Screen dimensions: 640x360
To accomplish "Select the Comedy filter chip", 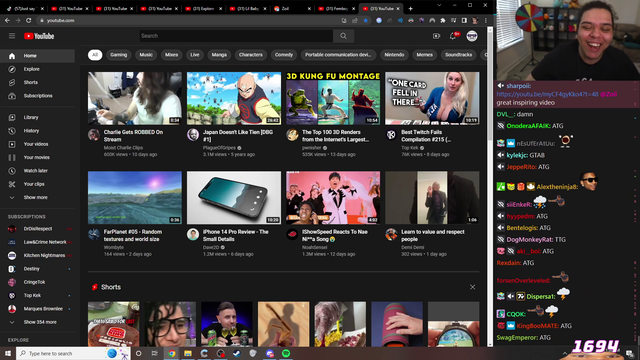I will (284, 55).
